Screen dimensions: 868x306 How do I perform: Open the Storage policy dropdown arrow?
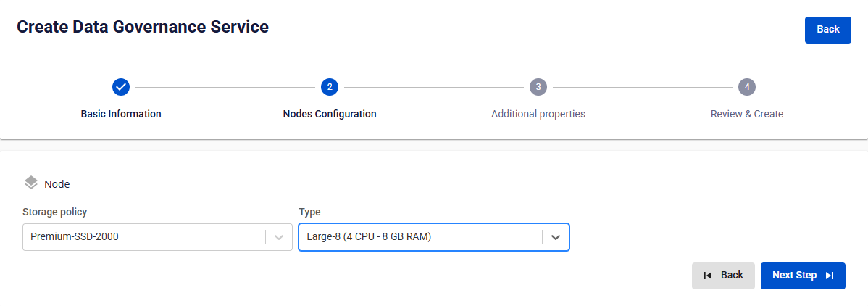coord(279,237)
